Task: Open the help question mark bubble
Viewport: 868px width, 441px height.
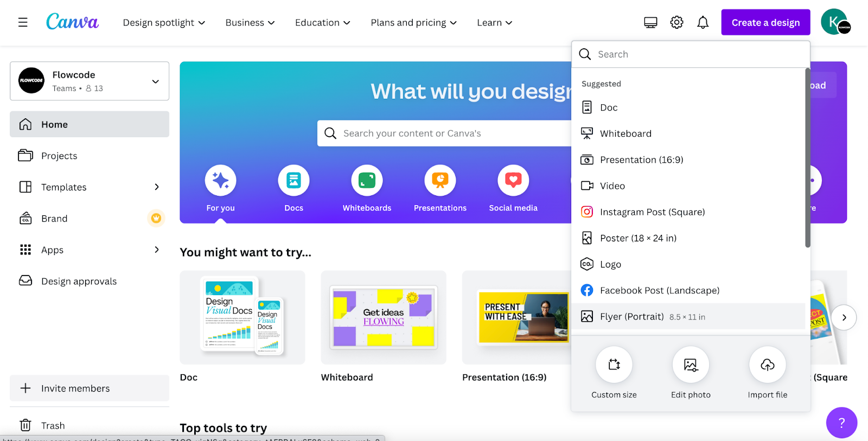Action: 841,423
